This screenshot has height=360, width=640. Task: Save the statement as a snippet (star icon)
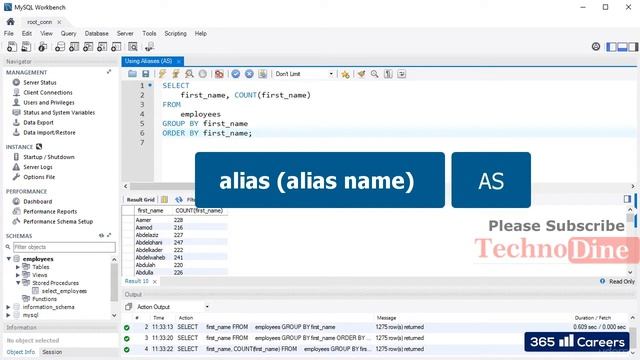pos(345,74)
